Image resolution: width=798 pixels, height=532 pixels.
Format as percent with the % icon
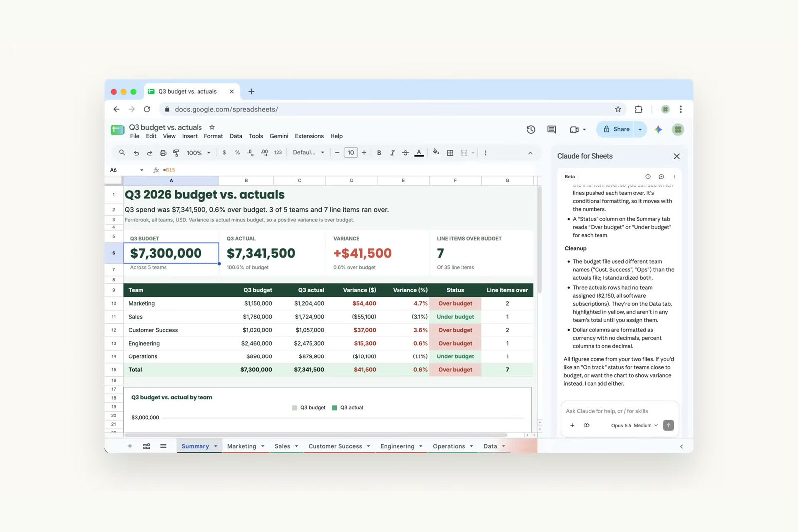(x=237, y=153)
